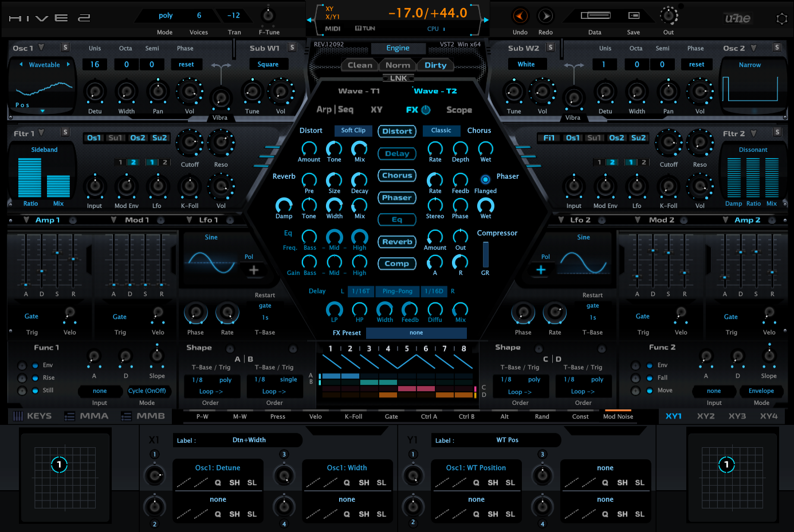Open the Delay Ping-Pong mode dropdown
Screen dimensions: 794x532
398,291
